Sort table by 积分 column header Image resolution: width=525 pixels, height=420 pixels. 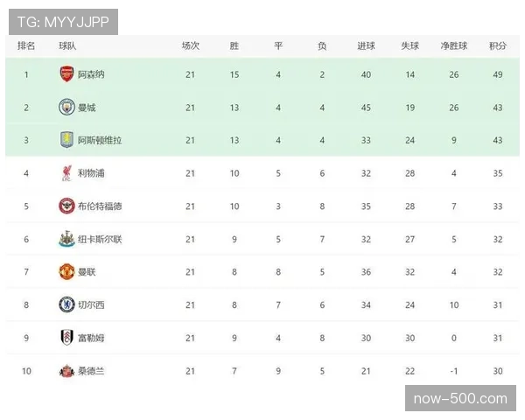pos(498,46)
